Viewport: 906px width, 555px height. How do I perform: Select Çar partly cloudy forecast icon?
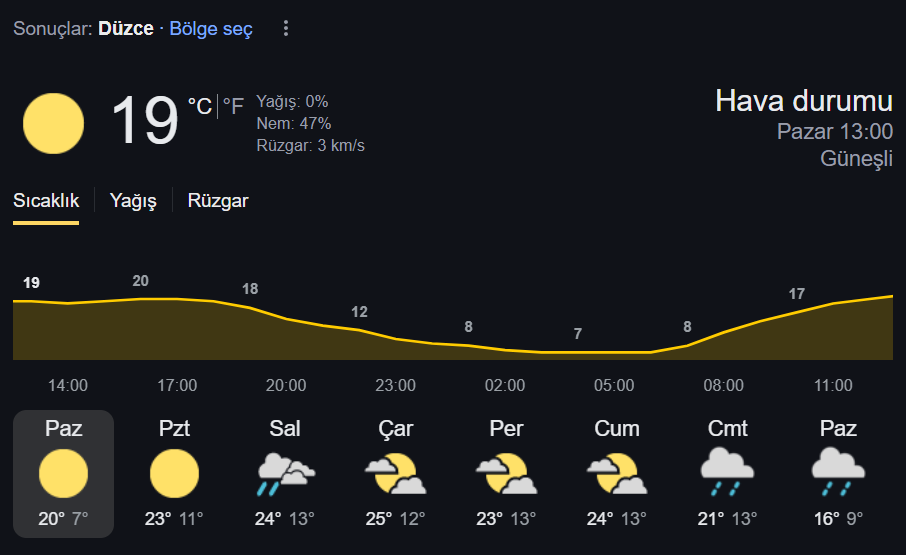click(x=396, y=474)
